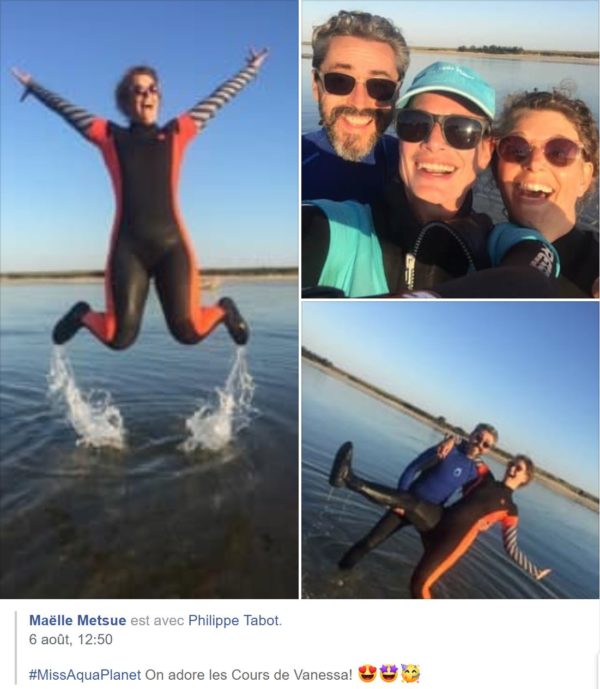The height and width of the screenshot is (689, 600).
Task: Click the heart-eyes emoji
Action: click(x=367, y=674)
